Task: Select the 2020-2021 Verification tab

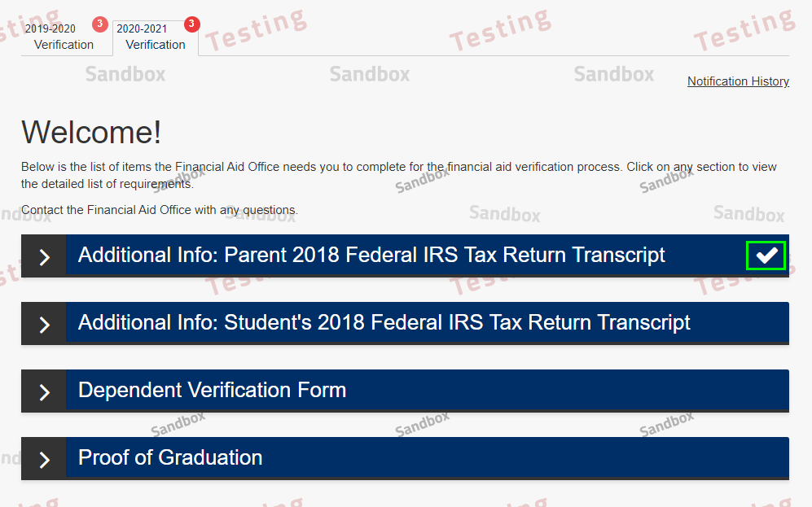Action: coord(155,37)
